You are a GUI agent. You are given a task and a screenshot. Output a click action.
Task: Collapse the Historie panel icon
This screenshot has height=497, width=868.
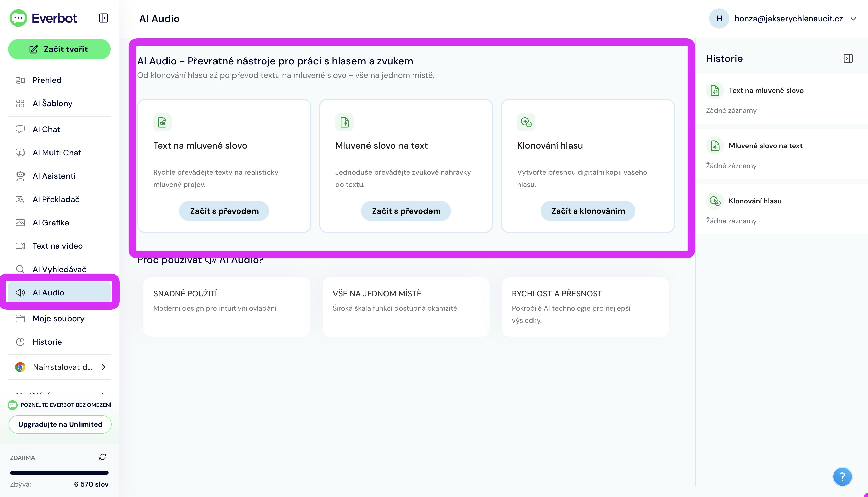point(848,58)
